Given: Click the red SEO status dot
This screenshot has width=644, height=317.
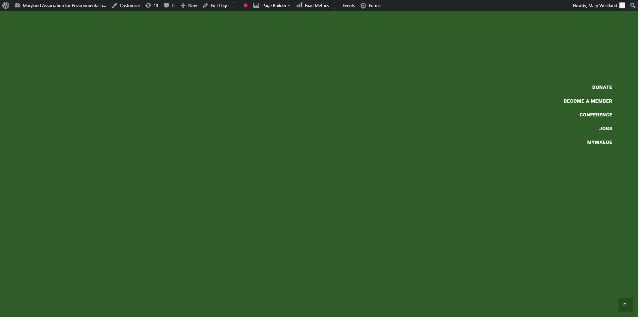Looking at the screenshot, I should 246,5.
